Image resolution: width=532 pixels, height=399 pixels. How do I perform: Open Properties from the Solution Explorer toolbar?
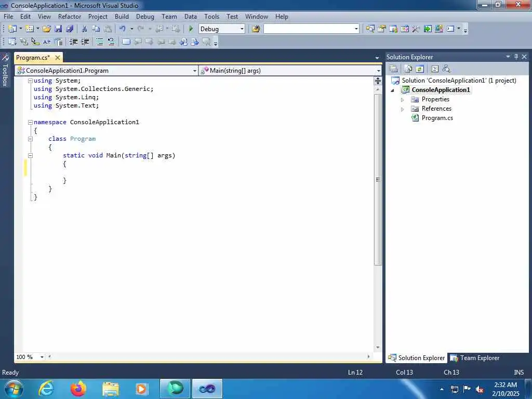(x=394, y=69)
